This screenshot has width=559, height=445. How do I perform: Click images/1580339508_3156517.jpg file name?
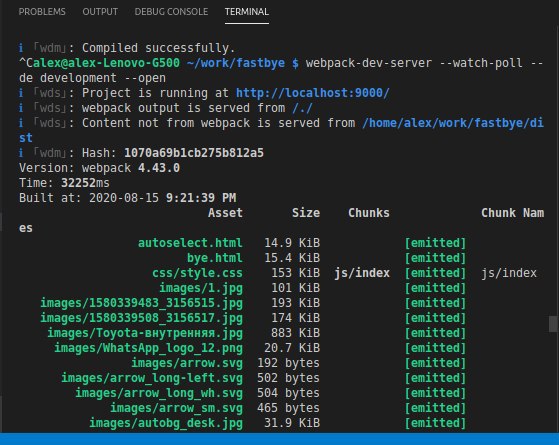(x=141, y=318)
